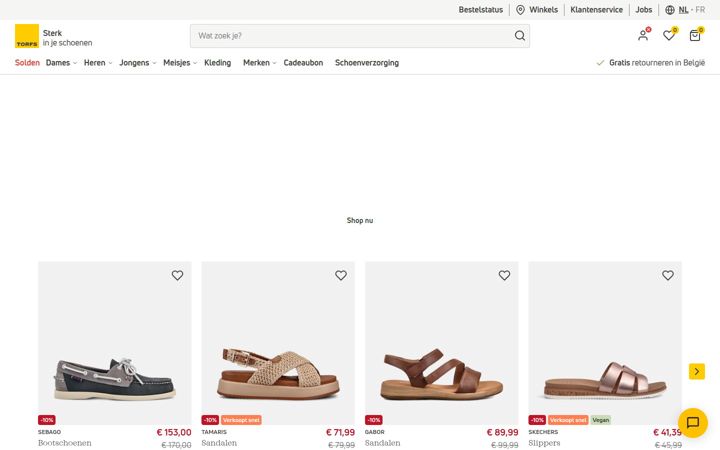The height and width of the screenshot is (450, 720).
Task: Expand the Dames menu dropdown
Action: pos(62,63)
